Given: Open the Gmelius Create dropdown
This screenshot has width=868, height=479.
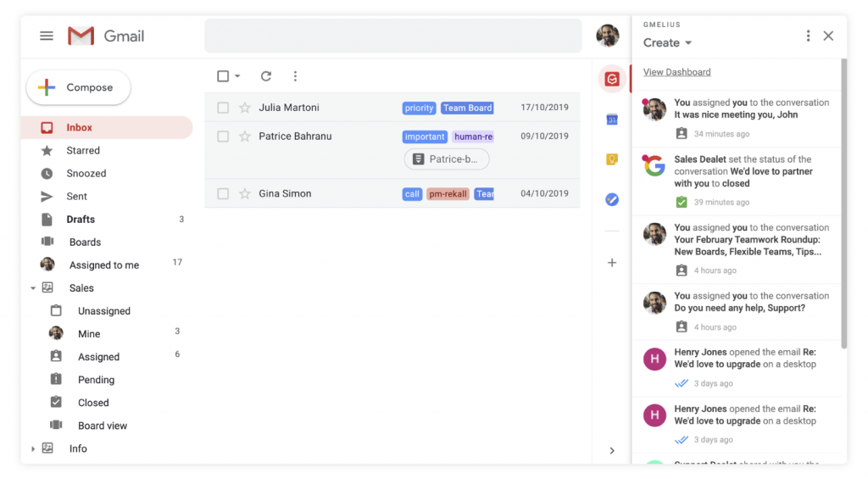Looking at the screenshot, I should [667, 42].
